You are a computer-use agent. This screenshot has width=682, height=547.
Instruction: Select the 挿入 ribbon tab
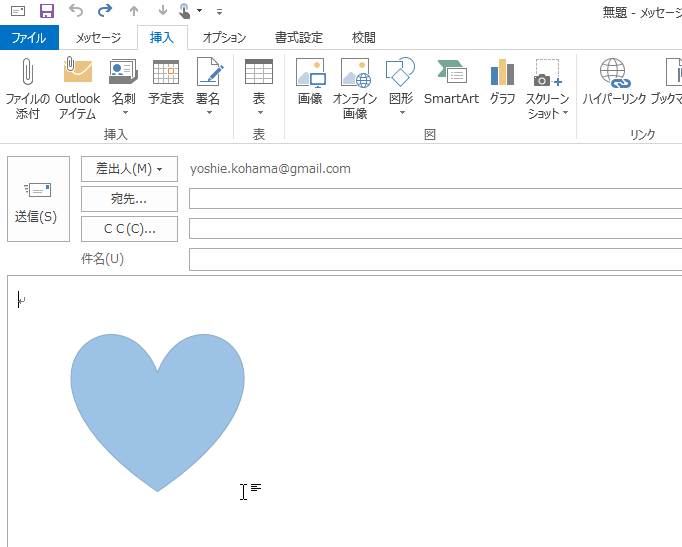[162, 38]
